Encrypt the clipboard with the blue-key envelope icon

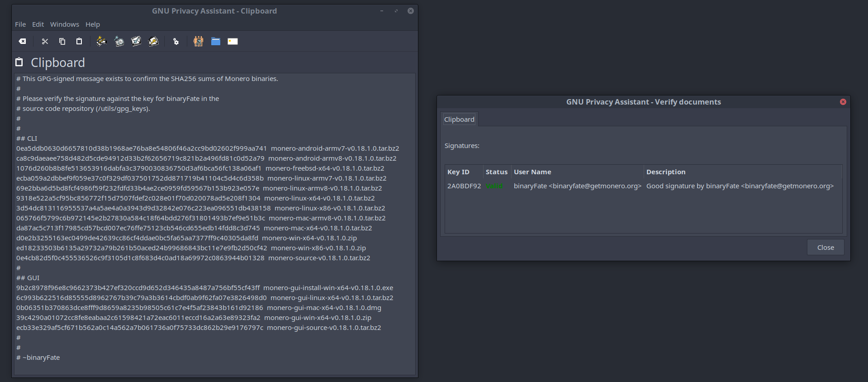click(136, 41)
